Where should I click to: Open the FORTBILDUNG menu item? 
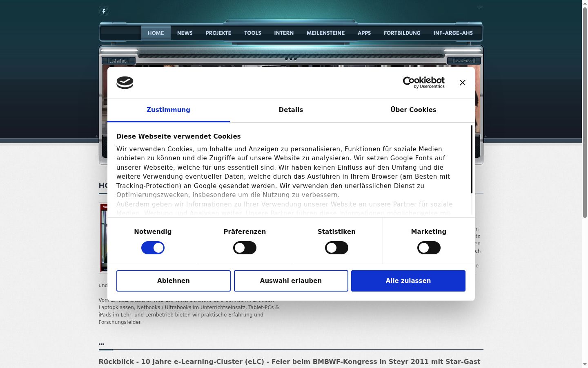pos(402,33)
